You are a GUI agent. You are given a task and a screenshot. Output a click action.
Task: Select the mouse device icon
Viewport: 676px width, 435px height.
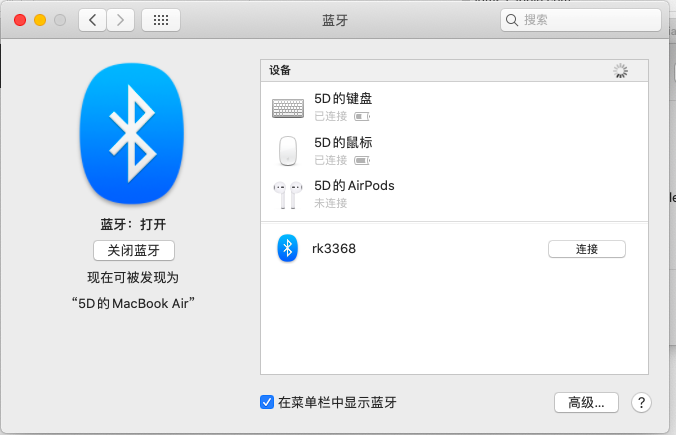pos(288,151)
